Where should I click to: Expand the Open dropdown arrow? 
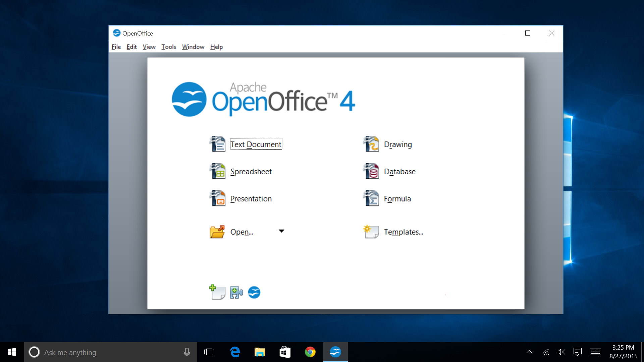pyautogui.click(x=281, y=231)
